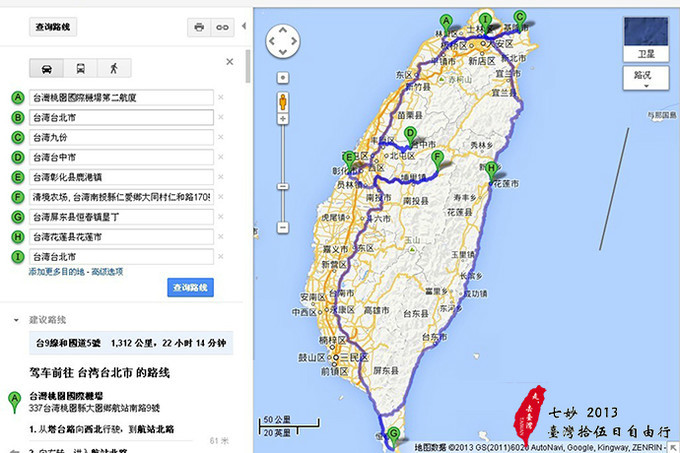Click map marker F at Cingjing
This screenshot has width=680, height=453.
(x=438, y=160)
